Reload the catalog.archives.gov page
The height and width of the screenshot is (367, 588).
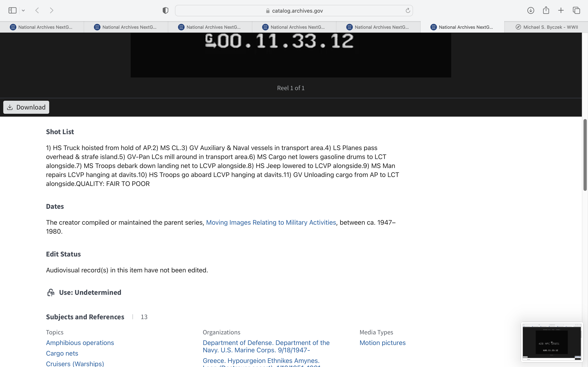pos(408,10)
